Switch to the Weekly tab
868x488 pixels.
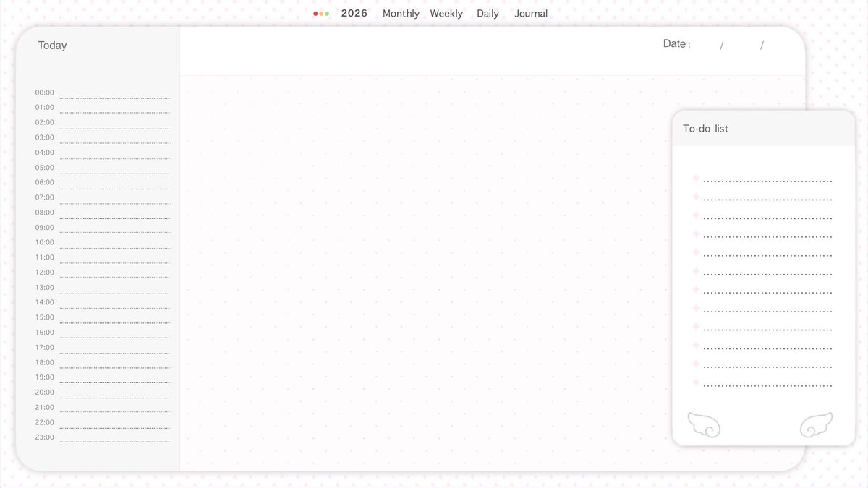446,14
